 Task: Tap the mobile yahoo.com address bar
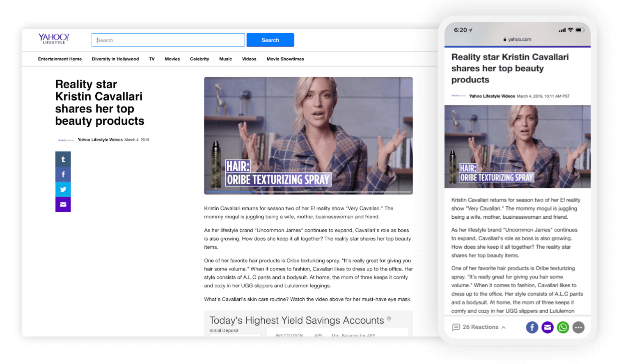pos(517,39)
